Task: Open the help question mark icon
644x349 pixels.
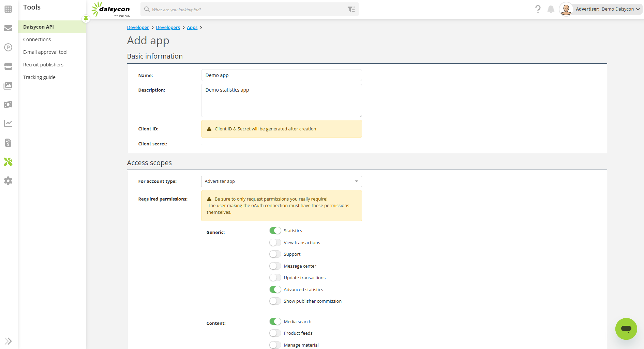Action: pos(538,9)
